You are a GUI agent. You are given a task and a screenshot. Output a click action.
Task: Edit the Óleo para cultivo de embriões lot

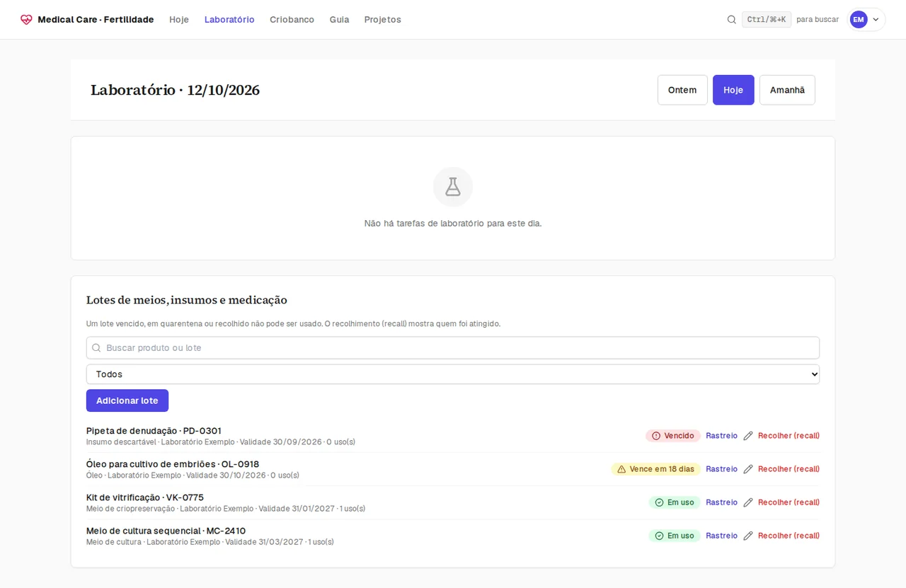pos(748,469)
